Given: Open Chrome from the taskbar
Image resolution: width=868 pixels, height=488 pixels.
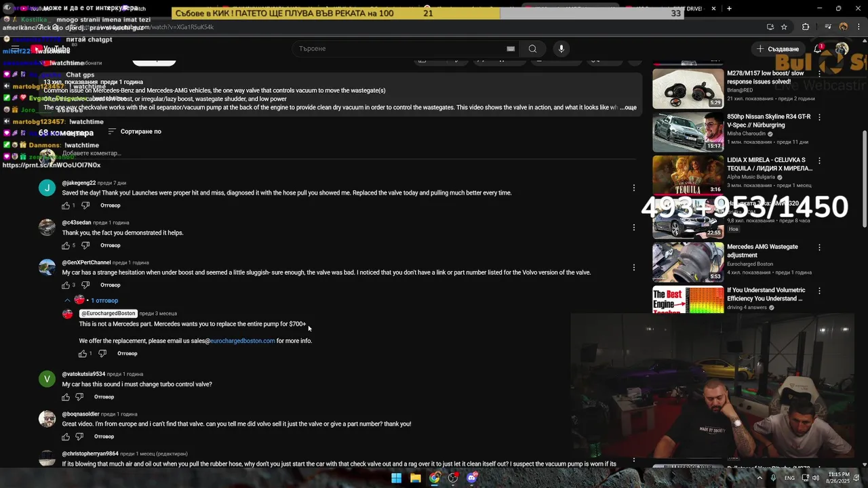Looking at the screenshot, I should click(435, 478).
